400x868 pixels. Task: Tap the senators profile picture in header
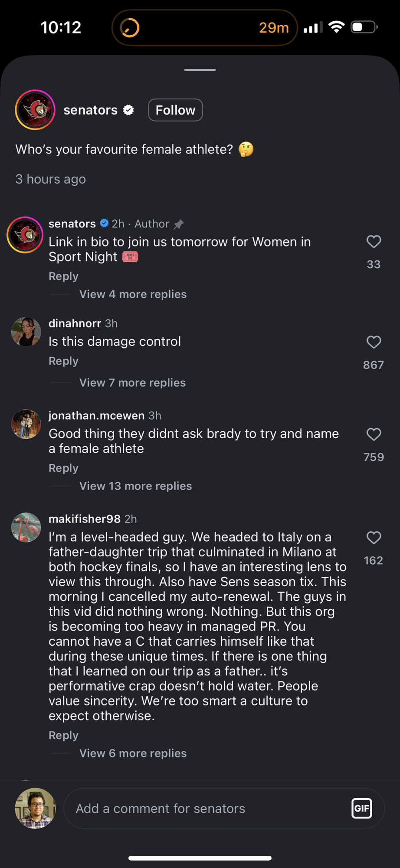35,110
